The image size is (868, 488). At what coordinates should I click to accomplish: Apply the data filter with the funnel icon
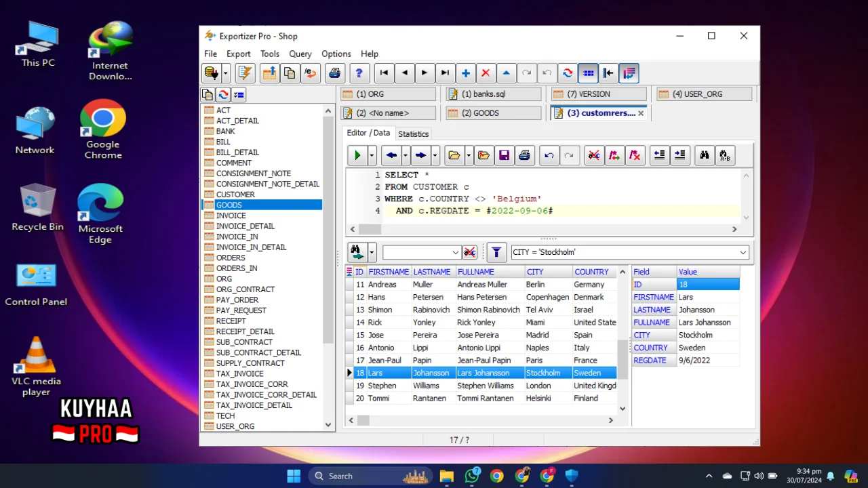(x=496, y=252)
